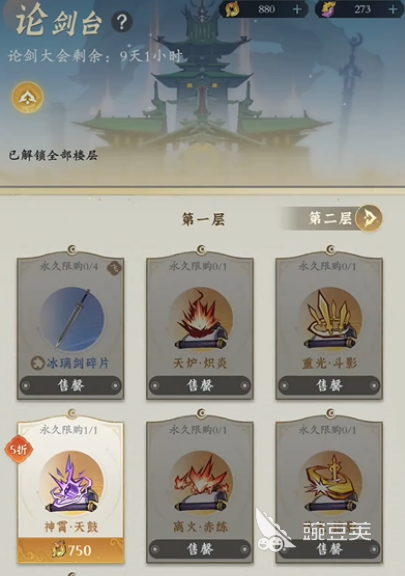Viewport: 405px width, 576px height.
Task: Buy 神霄·天鼓 for 750 gold
Action: tap(71, 550)
